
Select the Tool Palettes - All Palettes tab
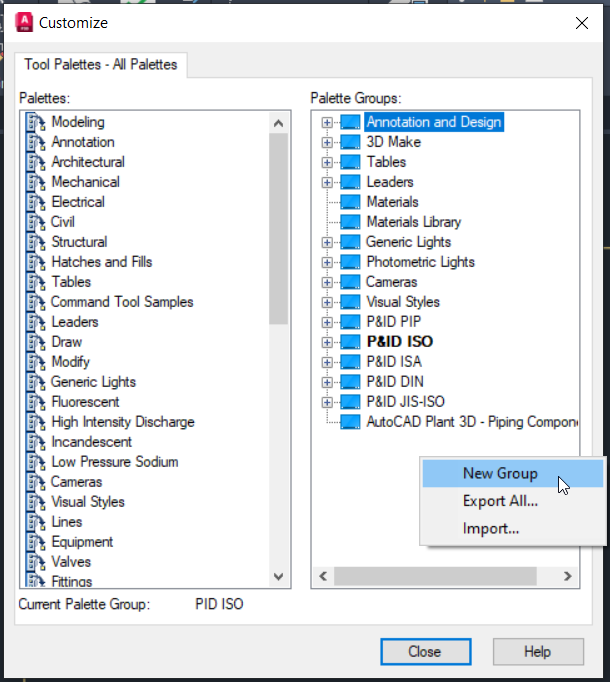pyautogui.click(x=101, y=65)
